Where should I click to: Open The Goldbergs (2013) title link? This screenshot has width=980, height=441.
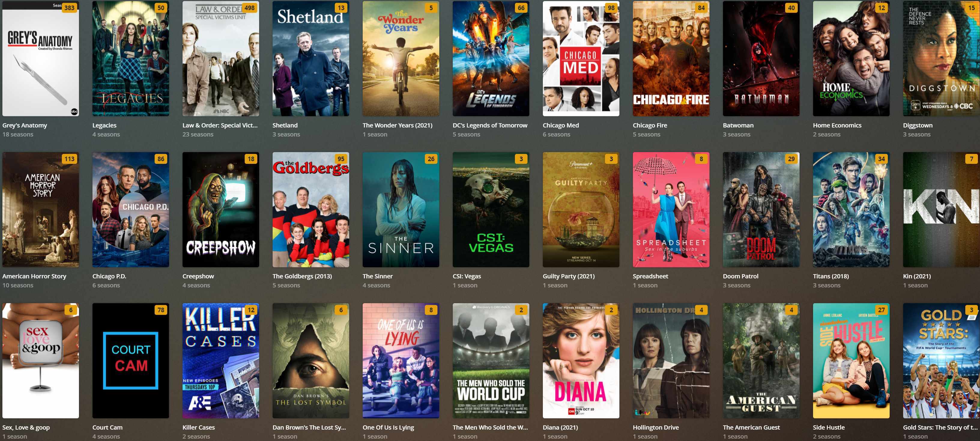click(x=302, y=276)
